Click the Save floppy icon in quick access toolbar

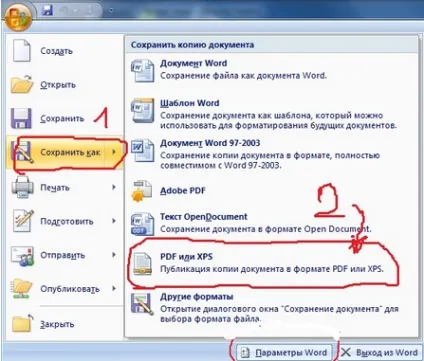[x=48, y=10]
